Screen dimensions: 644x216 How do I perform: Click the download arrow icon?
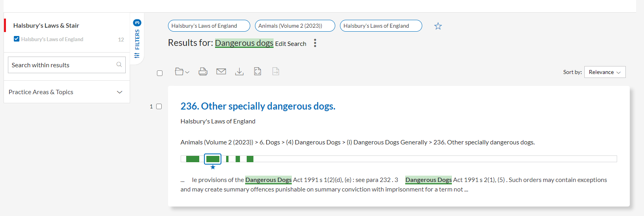tap(239, 72)
